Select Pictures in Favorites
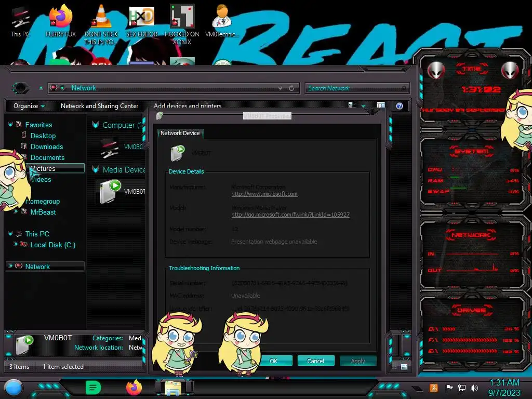The image size is (532, 399). (43, 168)
